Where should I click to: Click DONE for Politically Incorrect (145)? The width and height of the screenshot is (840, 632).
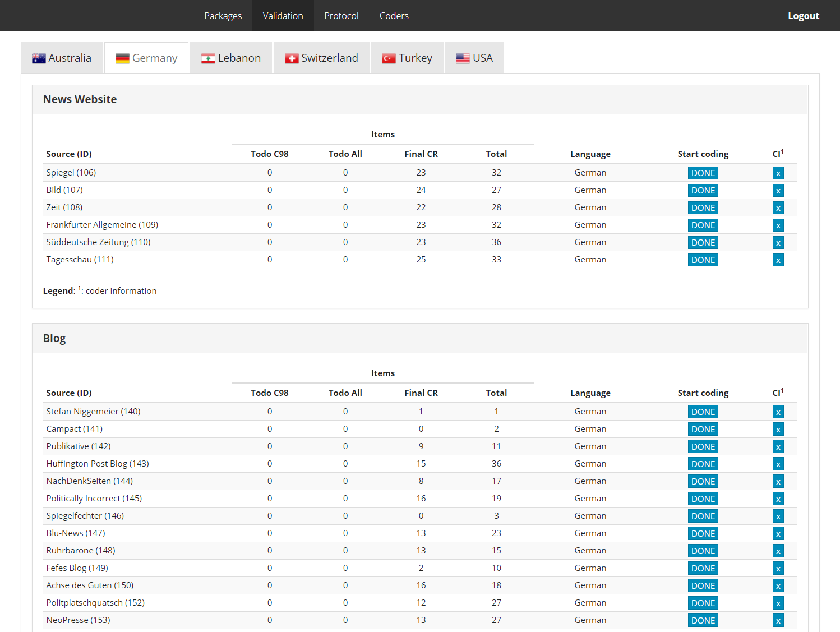point(703,499)
